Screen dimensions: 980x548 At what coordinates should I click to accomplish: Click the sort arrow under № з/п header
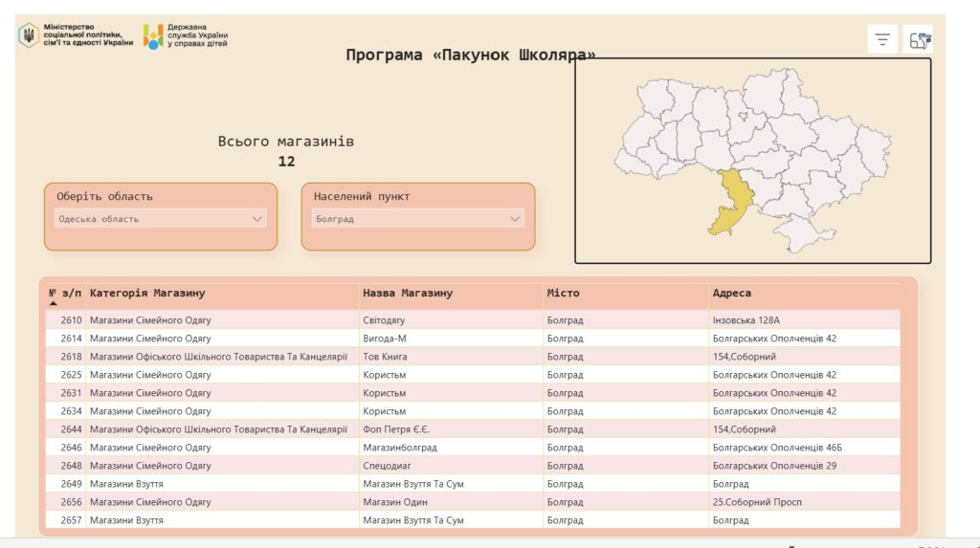pyautogui.click(x=53, y=303)
